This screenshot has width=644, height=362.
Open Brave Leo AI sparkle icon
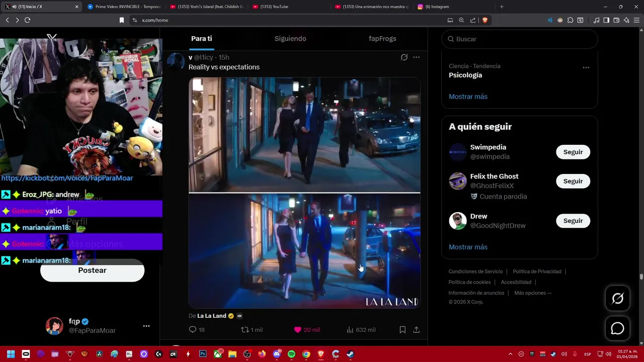[626, 20]
